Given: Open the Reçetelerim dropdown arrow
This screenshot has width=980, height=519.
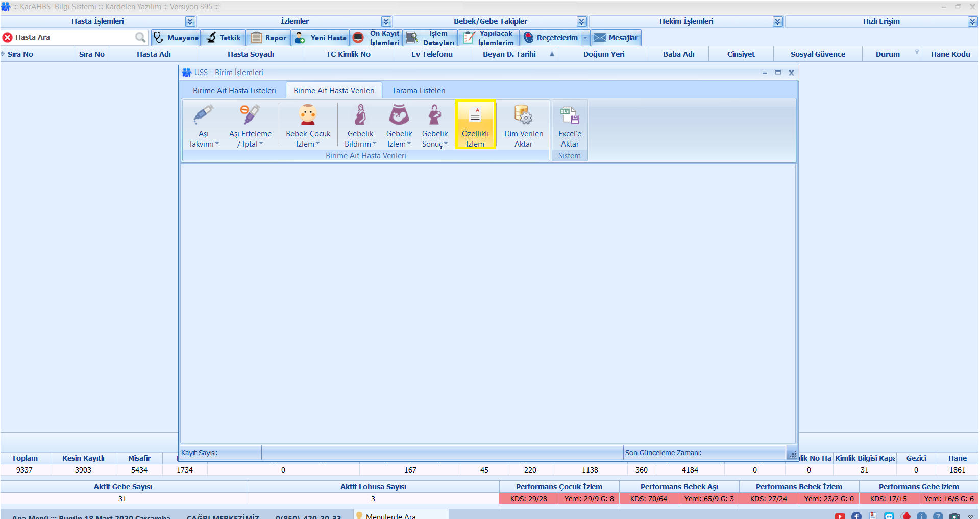Looking at the screenshot, I should pyautogui.click(x=585, y=38).
